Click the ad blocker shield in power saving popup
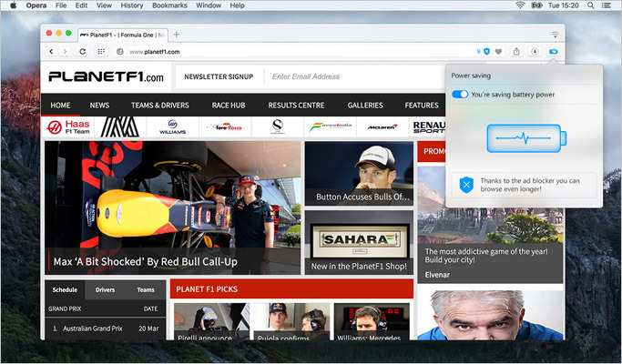622x364 pixels. [466, 185]
